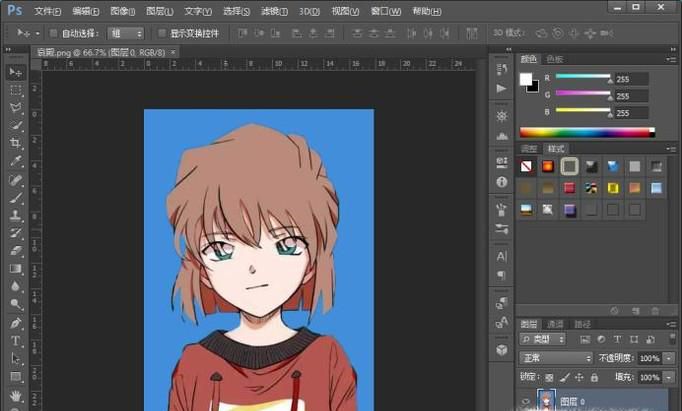This screenshot has width=682, height=411.
Task: Click the color spectrum ramp bar
Action: coord(587,132)
